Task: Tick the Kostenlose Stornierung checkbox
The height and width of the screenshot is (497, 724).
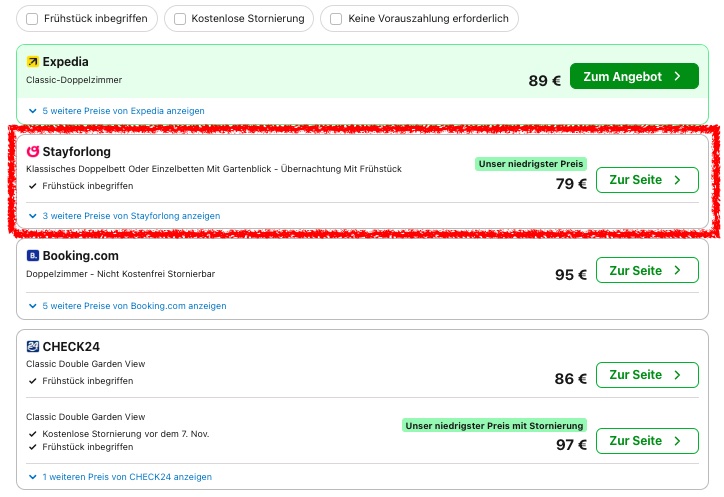Action: coord(180,19)
